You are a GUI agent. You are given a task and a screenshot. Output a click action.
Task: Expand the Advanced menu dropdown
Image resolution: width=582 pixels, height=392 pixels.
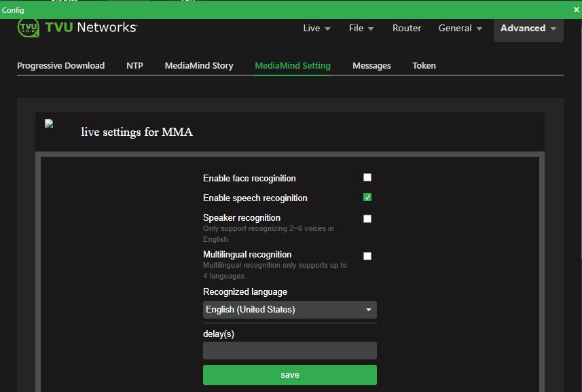(527, 28)
